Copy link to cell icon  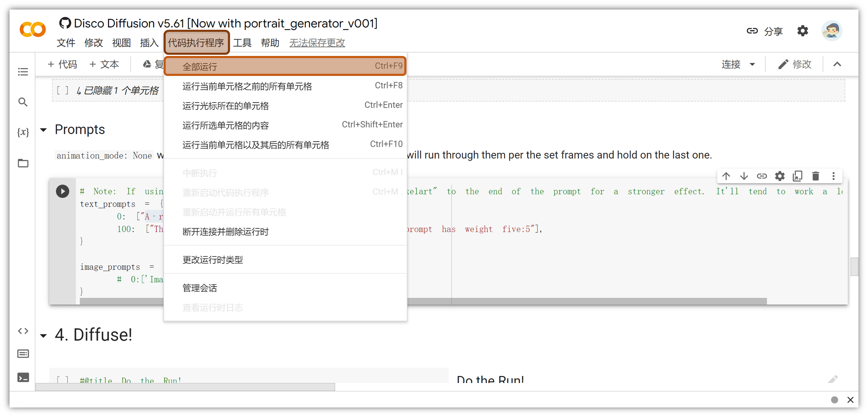762,176
